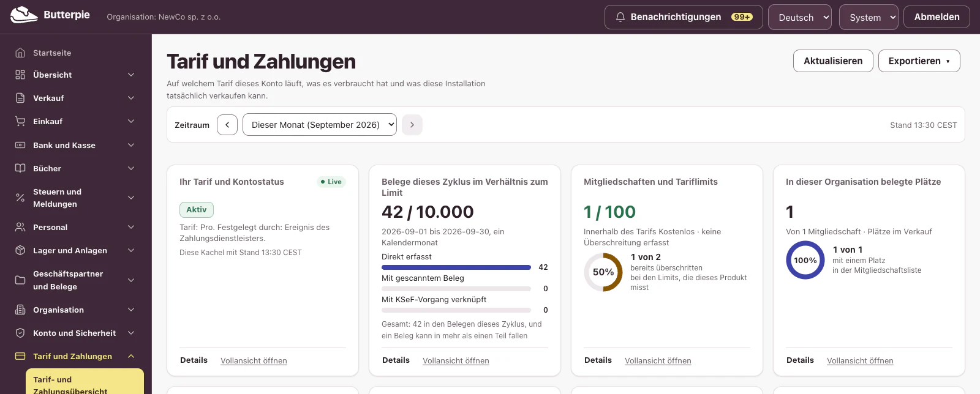Image resolution: width=980 pixels, height=394 pixels.
Task: Click the 1 / 100 membership value
Action: (x=609, y=212)
